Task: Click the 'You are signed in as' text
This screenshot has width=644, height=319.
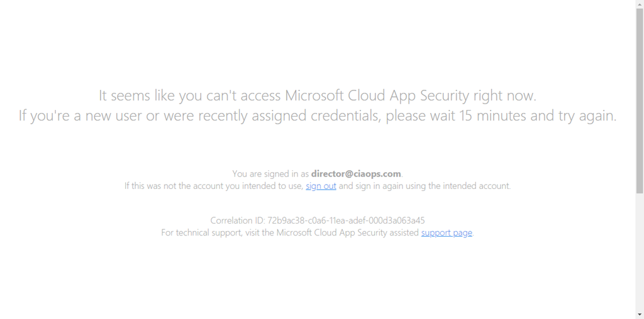Action: [270, 173]
